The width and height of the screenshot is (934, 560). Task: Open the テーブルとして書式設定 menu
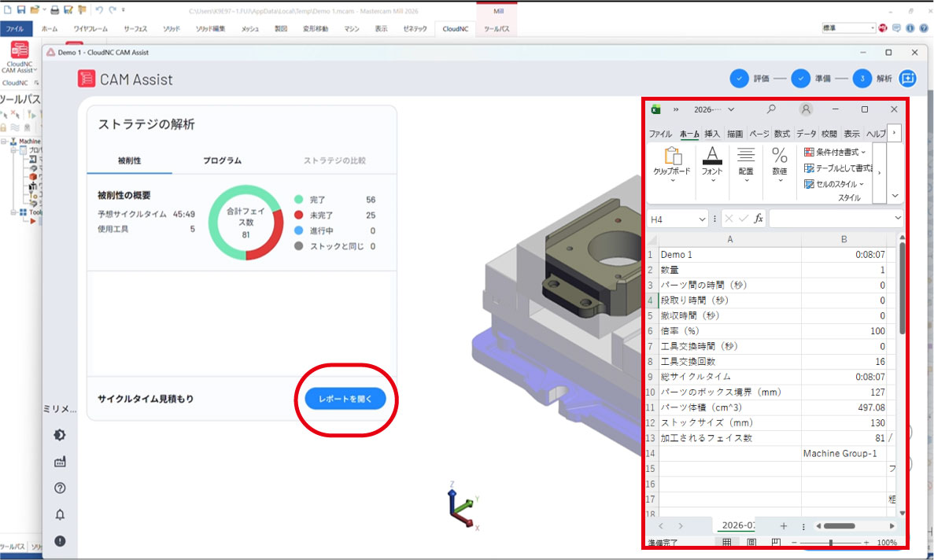pos(837,168)
